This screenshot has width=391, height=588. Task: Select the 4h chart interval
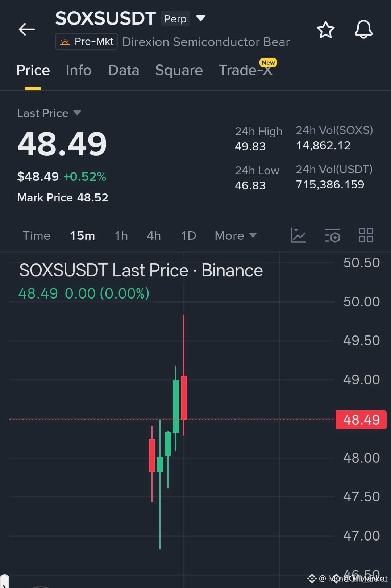click(x=154, y=236)
